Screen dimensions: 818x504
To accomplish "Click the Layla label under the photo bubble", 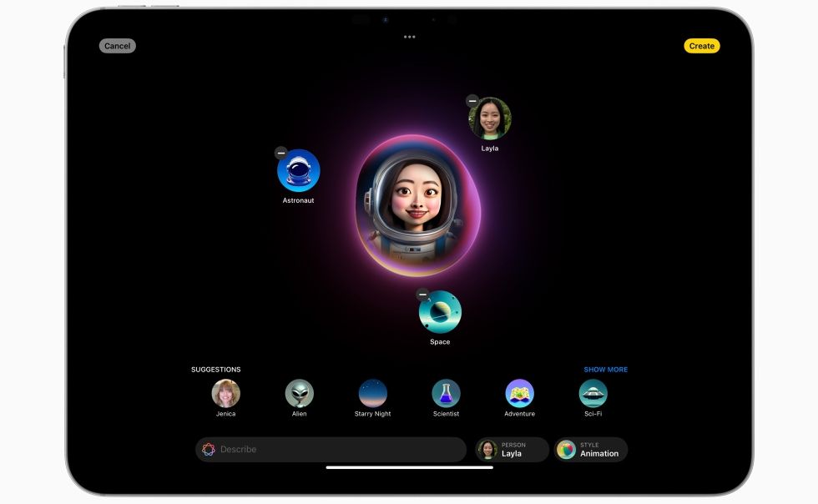I will [x=490, y=149].
